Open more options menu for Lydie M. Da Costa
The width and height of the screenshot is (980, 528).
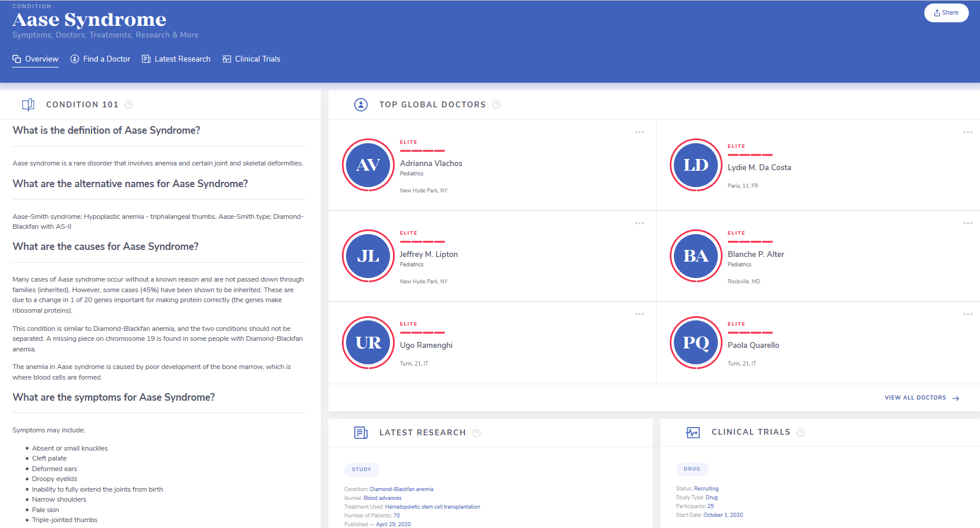[x=967, y=133]
